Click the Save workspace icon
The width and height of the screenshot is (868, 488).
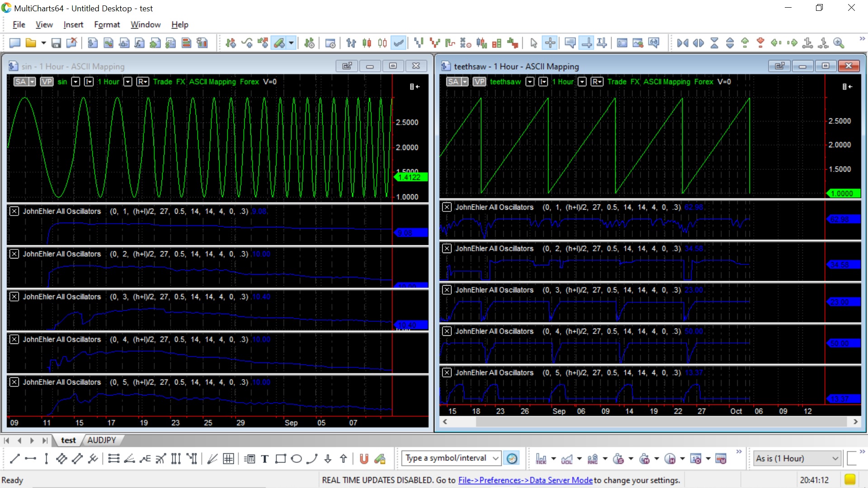point(56,43)
